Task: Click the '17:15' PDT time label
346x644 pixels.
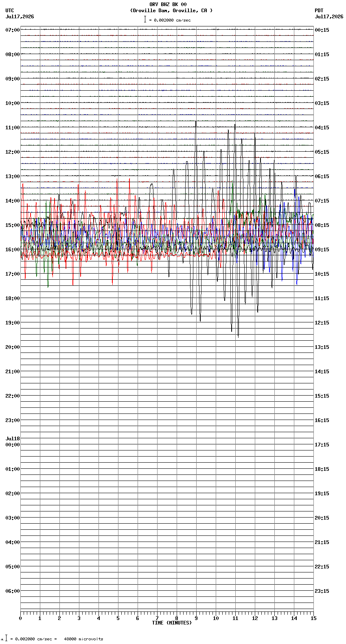Action: (x=322, y=445)
